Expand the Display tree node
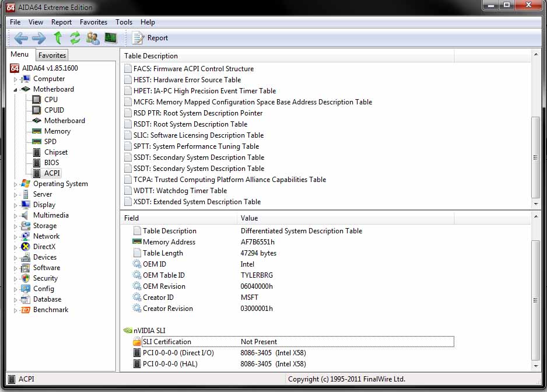The image size is (547, 392). point(15,205)
